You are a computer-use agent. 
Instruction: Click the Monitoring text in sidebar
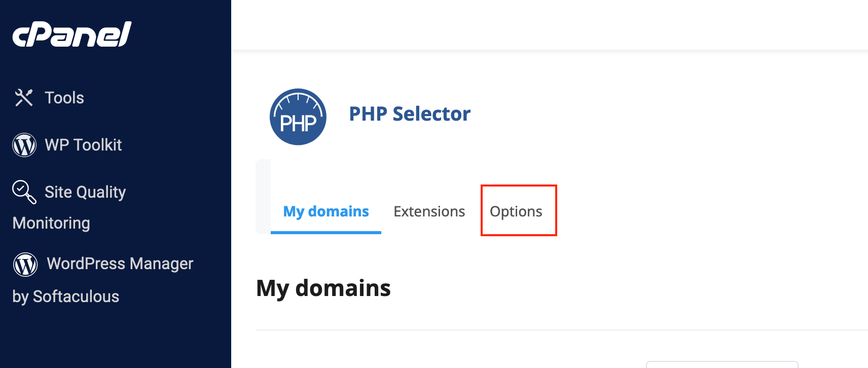pos(51,223)
